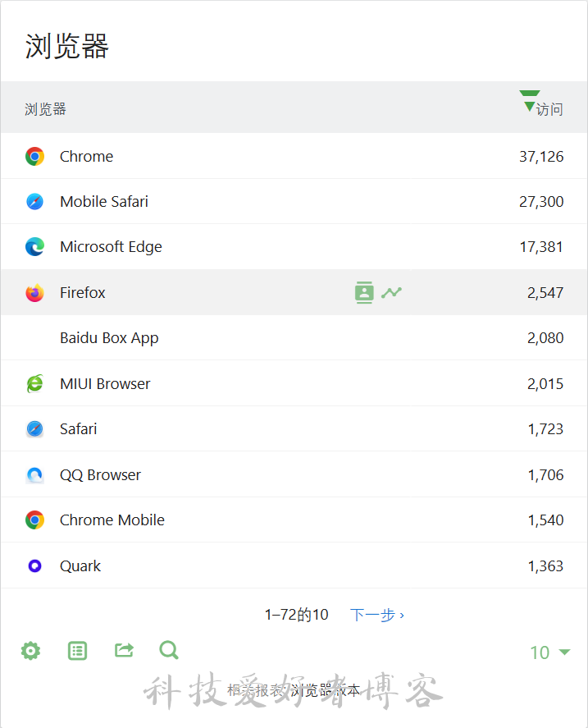The width and height of the screenshot is (588, 728).
Task: Click the Firefox logo icon
Action: click(34, 292)
